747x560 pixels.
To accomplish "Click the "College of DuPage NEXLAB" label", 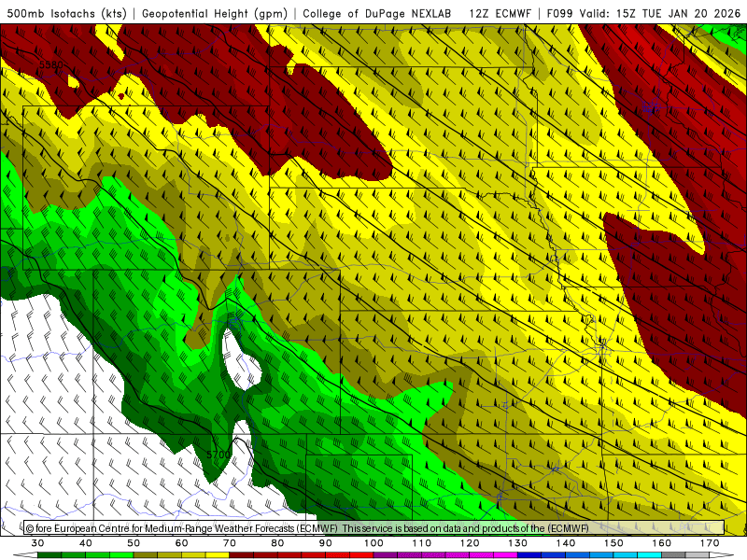I will (376, 13).
